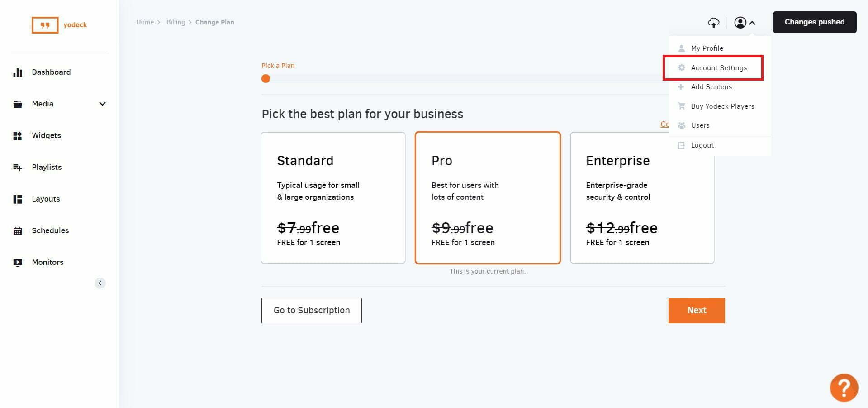Click the orange help question mark icon
The height and width of the screenshot is (408, 868).
coord(844,388)
